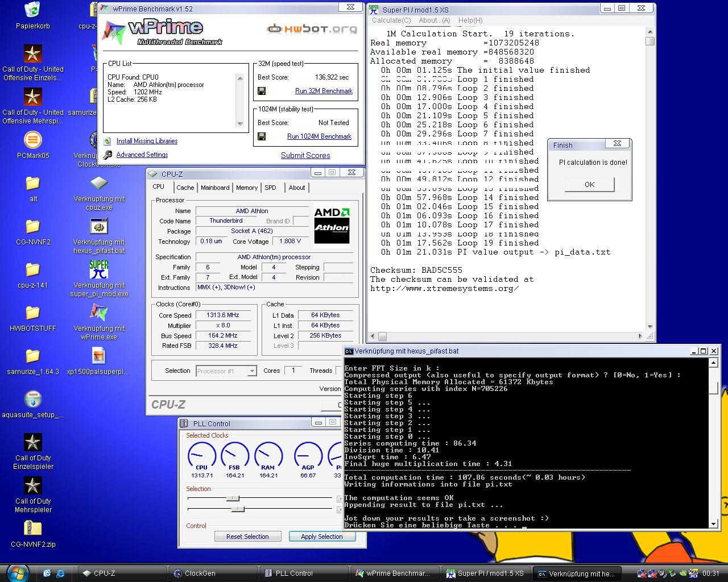The image size is (728, 582).
Task: Launch the super_pi_mod.exe shortcut icon
Action: [99, 269]
